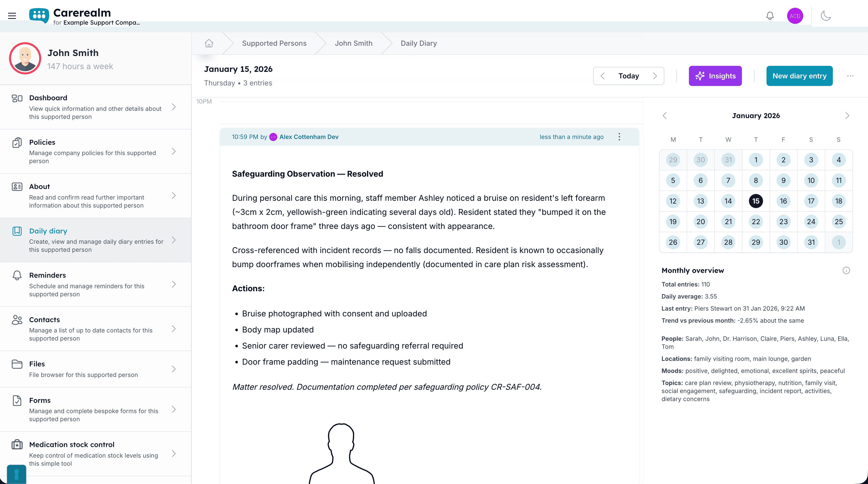Create a New diary entry
This screenshot has height=484, width=868.
[799, 76]
